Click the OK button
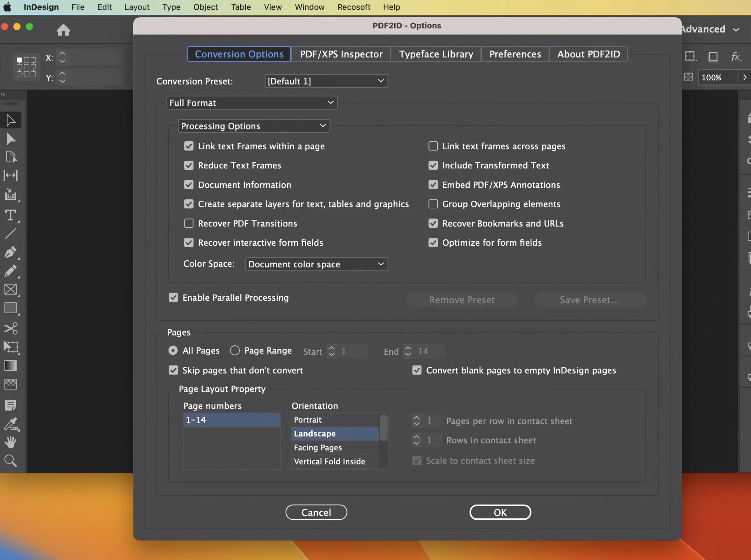Screen dimensions: 751x560 click(x=500, y=512)
